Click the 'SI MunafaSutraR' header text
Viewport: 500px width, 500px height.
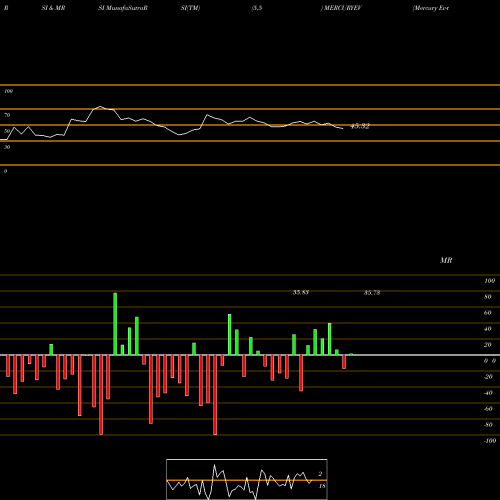[x=123, y=8]
